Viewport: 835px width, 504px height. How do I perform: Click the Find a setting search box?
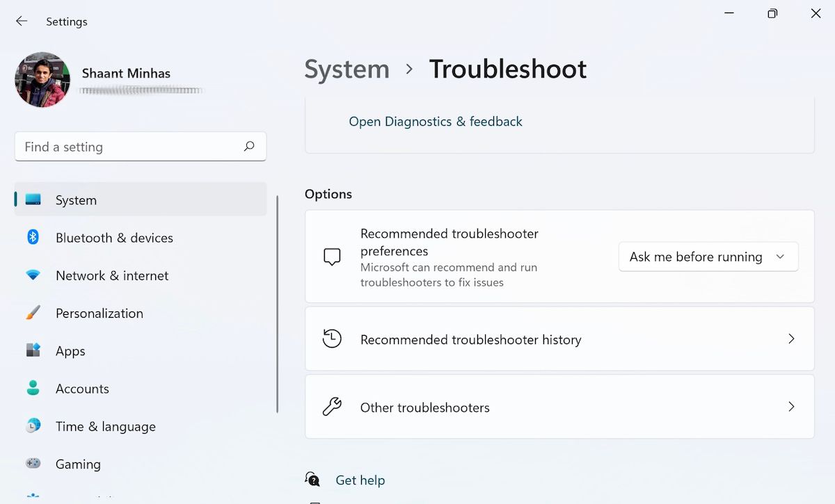click(x=129, y=147)
